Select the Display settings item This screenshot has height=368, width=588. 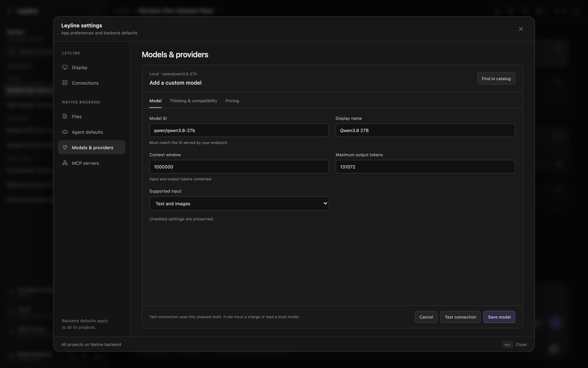click(92, 67)
